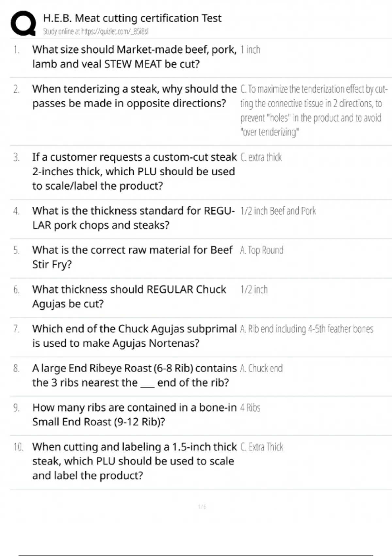Click the tenderization effect answer paragraph
Viewport: 392px width, 556px height.
coord(313,110)
